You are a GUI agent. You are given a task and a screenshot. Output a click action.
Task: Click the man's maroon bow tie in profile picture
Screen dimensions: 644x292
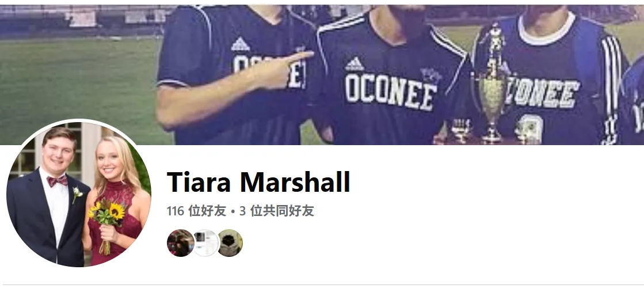pos(57,180)
